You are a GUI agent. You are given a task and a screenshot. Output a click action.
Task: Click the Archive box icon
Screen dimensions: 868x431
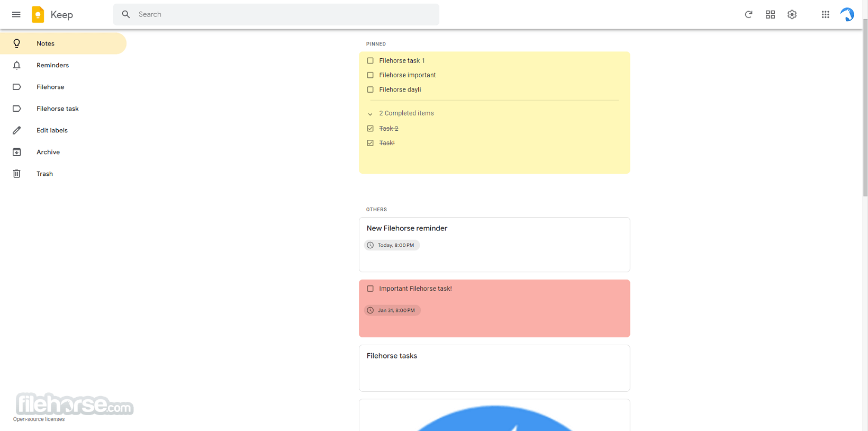pyautogui.click(x=17, y=152)
